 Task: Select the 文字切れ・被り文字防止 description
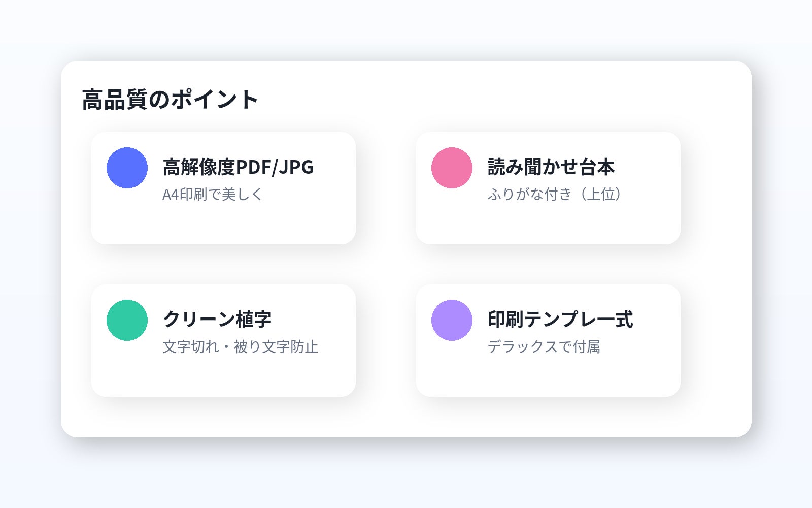(x=240, y=346)
